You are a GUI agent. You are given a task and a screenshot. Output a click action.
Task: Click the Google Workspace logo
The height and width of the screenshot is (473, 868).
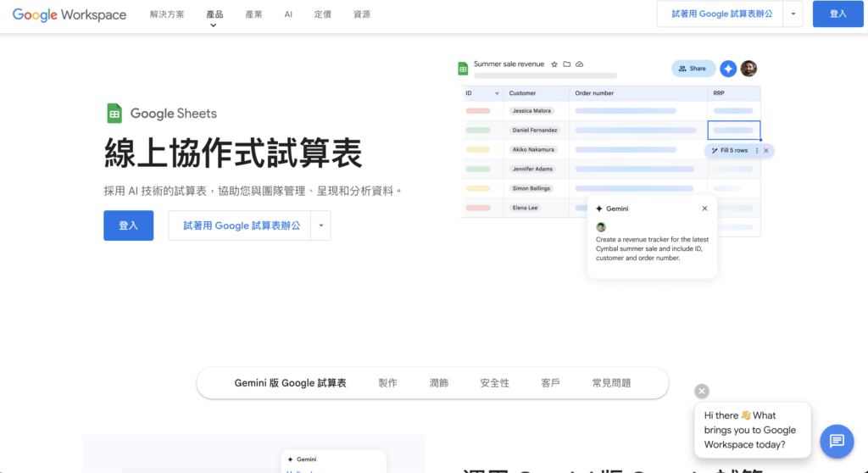70,14
